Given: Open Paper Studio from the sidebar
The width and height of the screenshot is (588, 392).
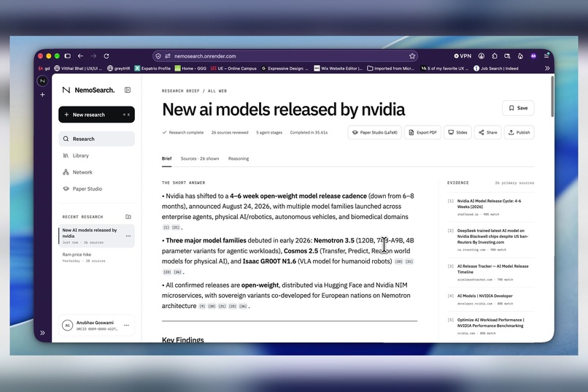Looking at the screenshot, I should 96,188.
